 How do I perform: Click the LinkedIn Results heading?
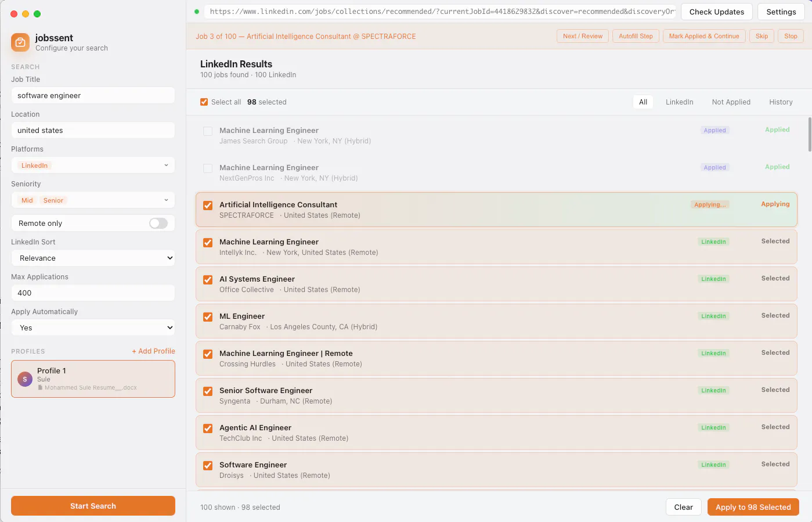236,64
